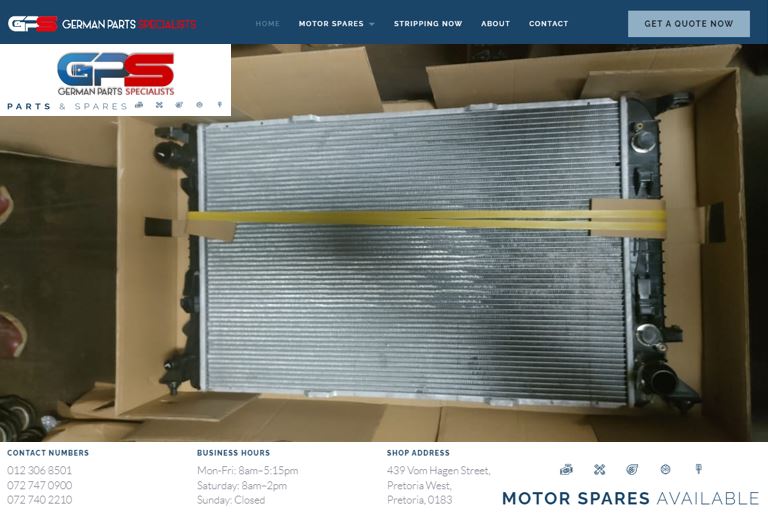
Task: Click the Pretoria, 0183 address line
Action: coord(420,500)
